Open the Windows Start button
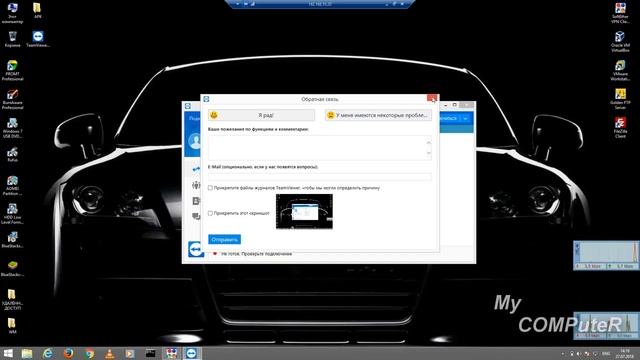640x360 pixels. coord(8,353)
